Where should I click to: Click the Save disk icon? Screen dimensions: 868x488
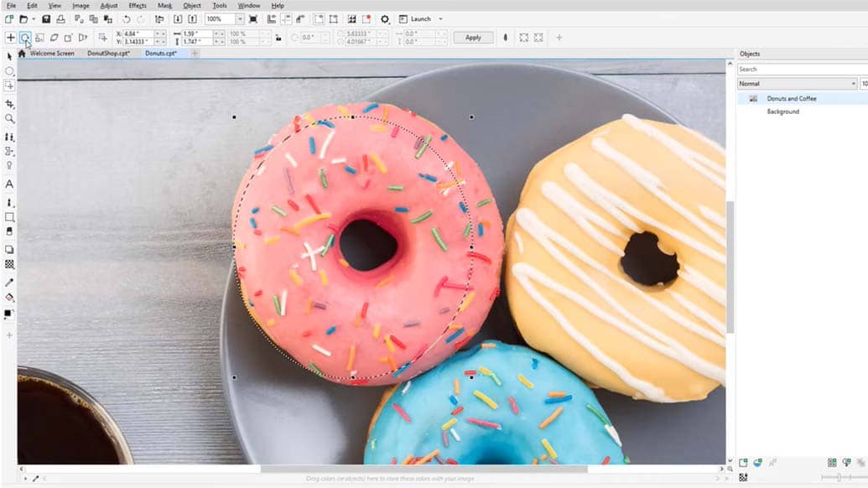click(45, 18)
